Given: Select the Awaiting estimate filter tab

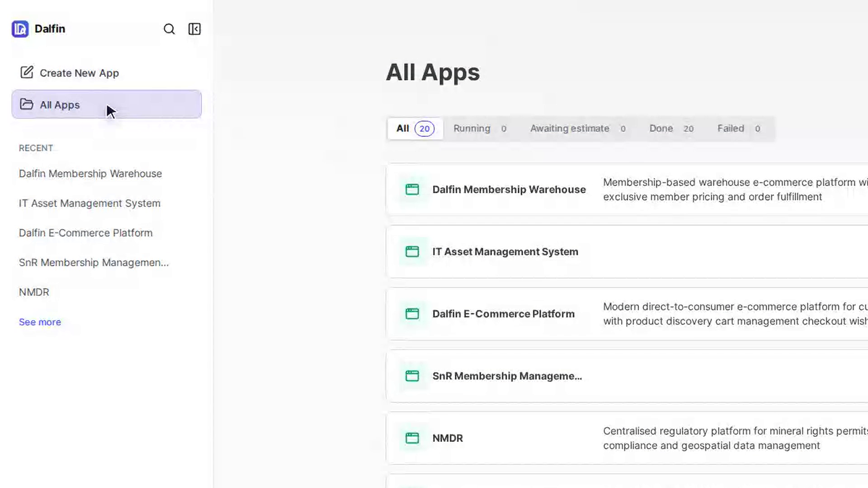Looking at the screenshot, I should pyautogui.click(x=578, y=128).
